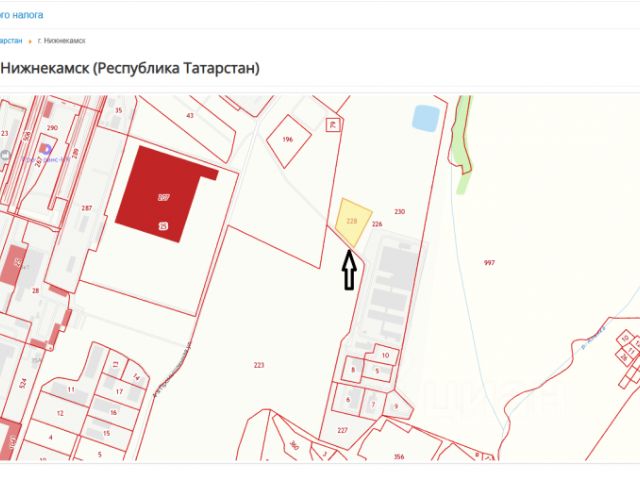
Task: Click the grey round icon beside parcel 23
Action: pos(5,155)
